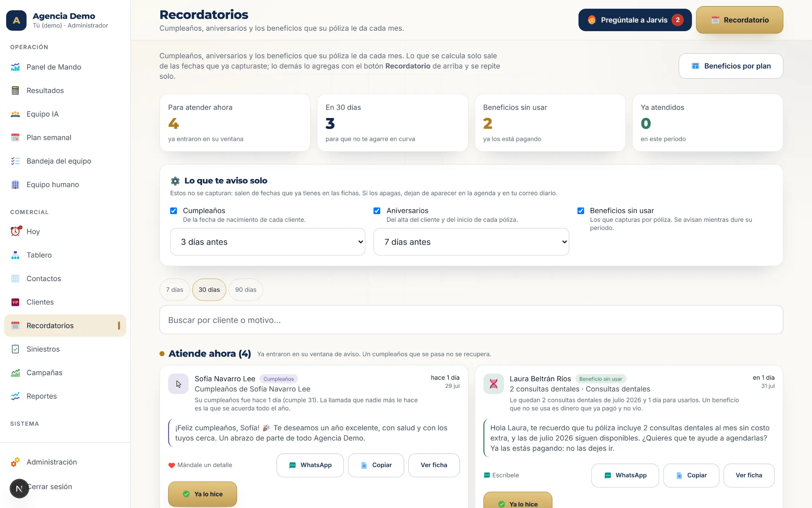Open Equipo IA people icon

[15, 114]
